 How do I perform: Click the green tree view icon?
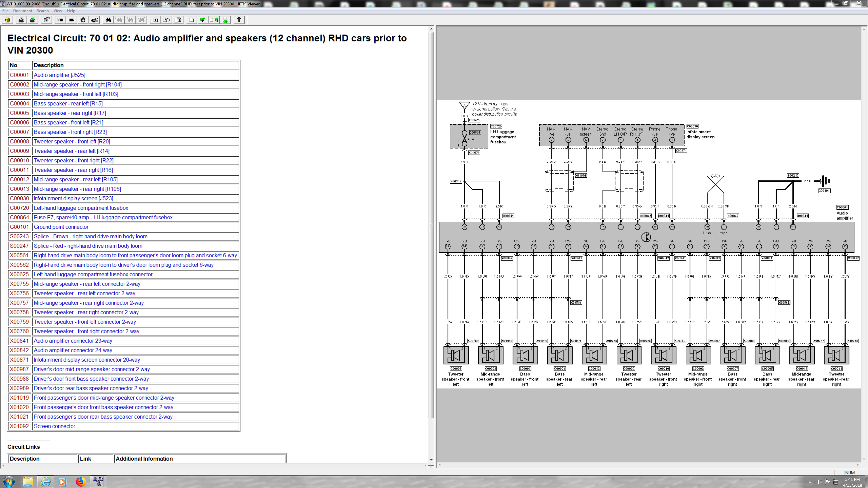tap(203, 20)
